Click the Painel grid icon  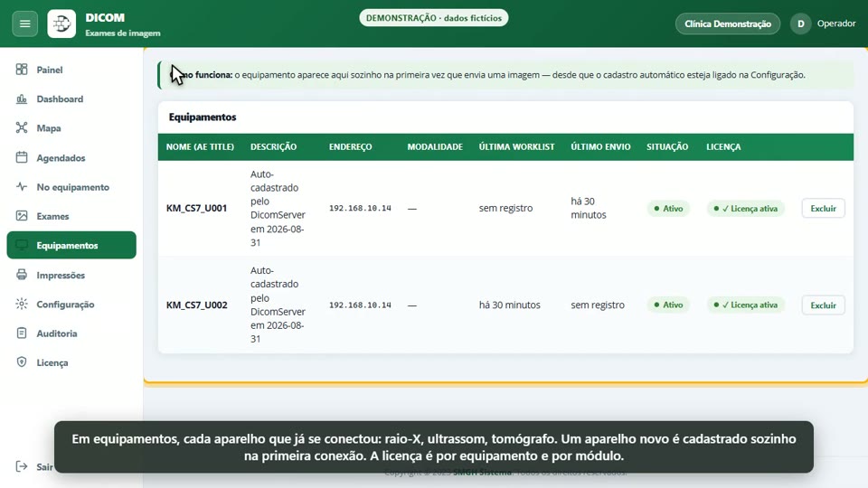[x=22, y=70]
